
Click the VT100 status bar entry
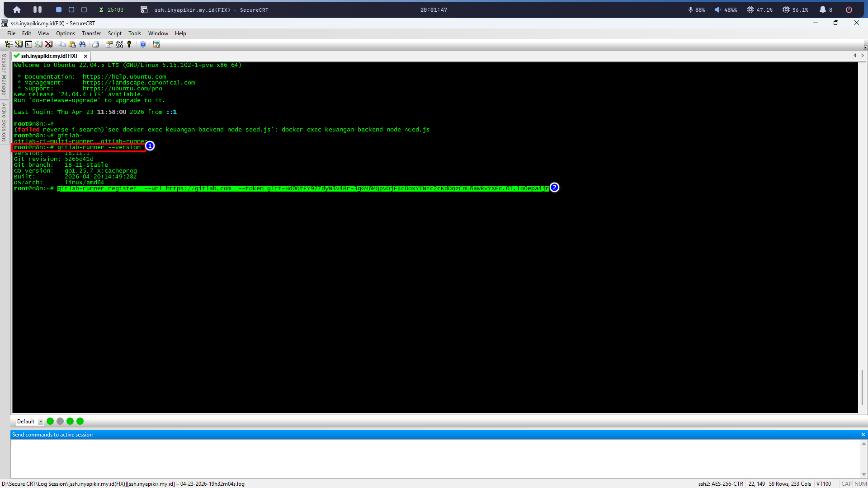(x=824, y=484)
